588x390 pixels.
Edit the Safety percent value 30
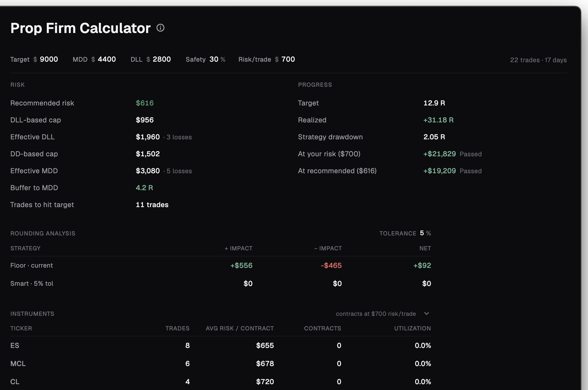point(214,59)
